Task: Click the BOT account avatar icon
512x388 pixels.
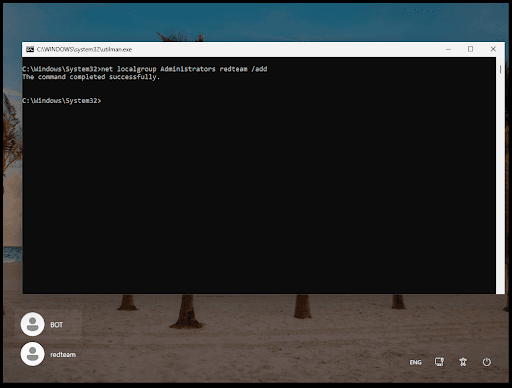Action: click(x=32, y=324)
